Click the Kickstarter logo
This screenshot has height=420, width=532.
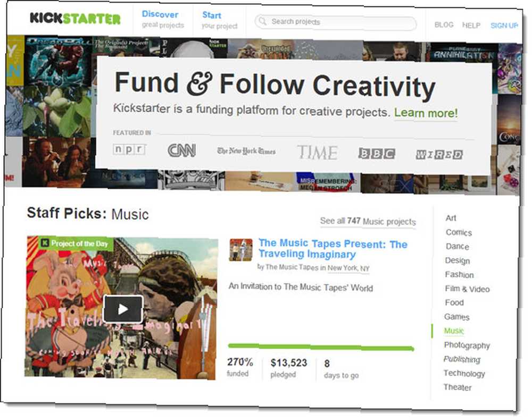[x=76, y=18]
